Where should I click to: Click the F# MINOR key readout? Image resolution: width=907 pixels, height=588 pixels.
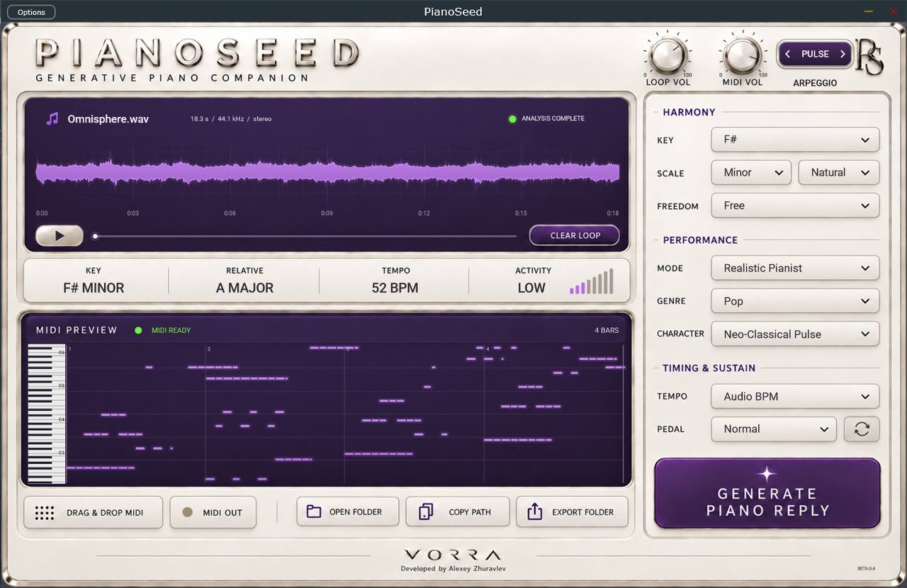pos(94,288)
